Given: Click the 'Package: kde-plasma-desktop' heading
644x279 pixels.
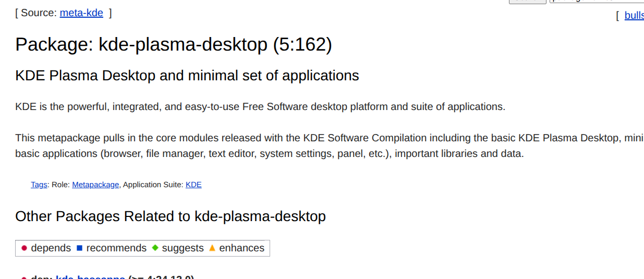Looking at the screenshot, I should point(173,45).
